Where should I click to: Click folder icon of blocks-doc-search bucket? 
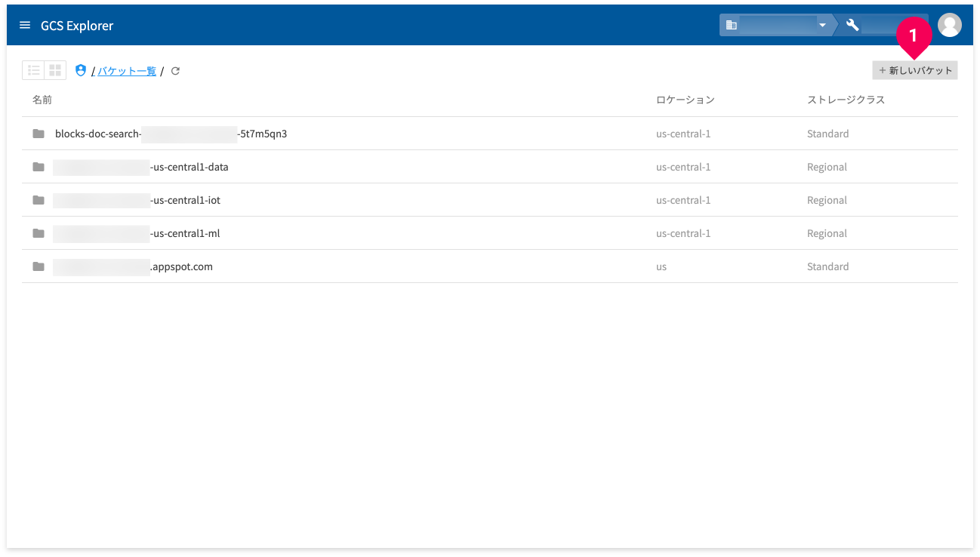tap(39, 134)
